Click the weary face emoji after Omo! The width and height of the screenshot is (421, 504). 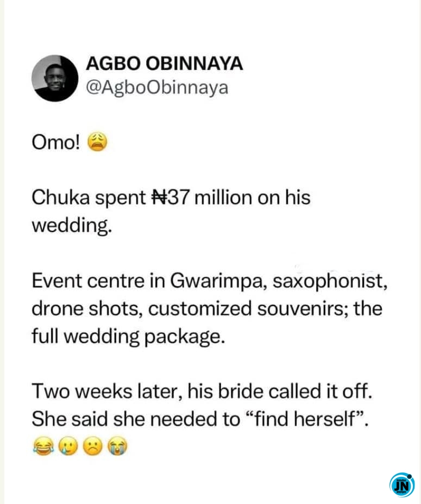pyautogui.click(x=98, y=143)
